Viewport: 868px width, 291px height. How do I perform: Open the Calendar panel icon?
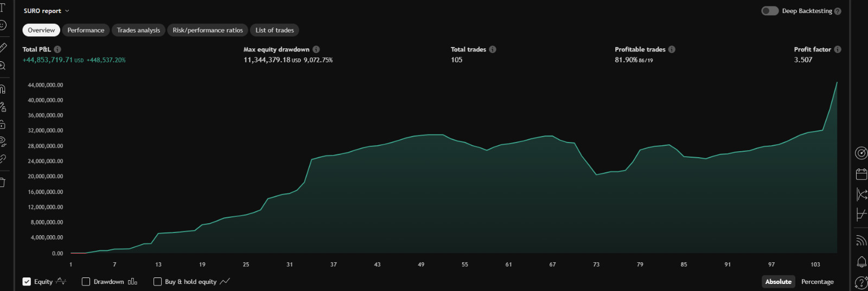click(x=861, y=174)
